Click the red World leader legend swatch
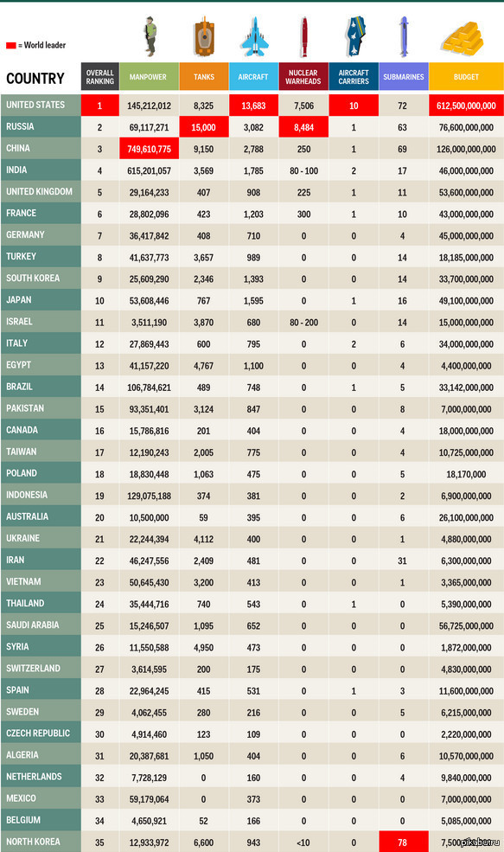The image size is (504, 852). pos(11,46)
